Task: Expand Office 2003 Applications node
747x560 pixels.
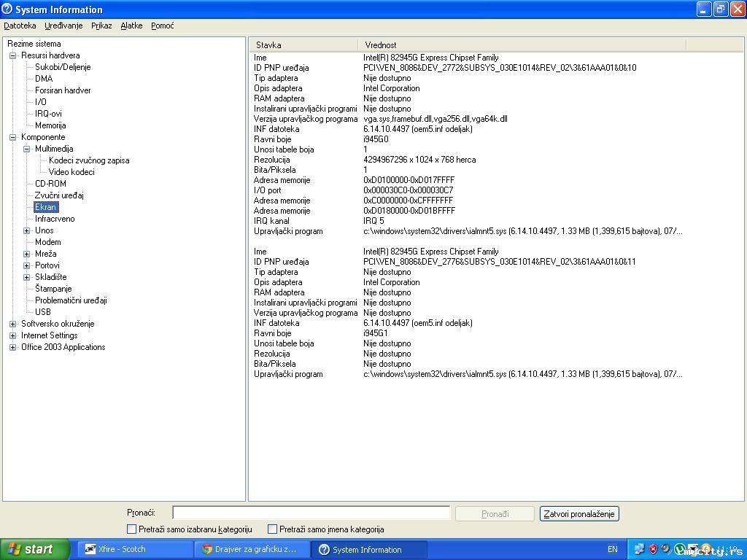Action: (13, 347)
